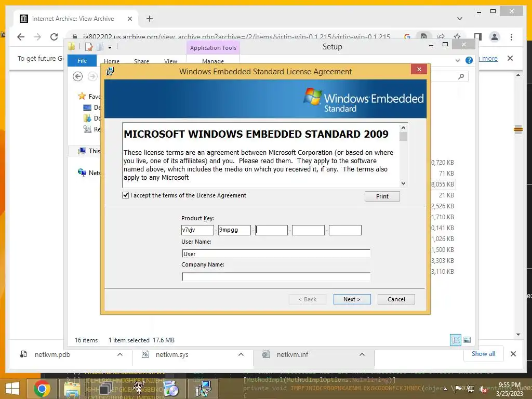Click the Chrome back button
Viewport: 532px width, 399px height.
point(21,37)
